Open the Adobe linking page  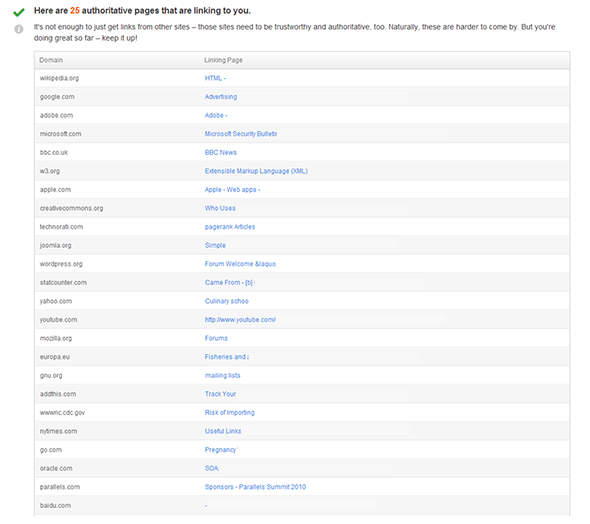(x=216, y=115)
